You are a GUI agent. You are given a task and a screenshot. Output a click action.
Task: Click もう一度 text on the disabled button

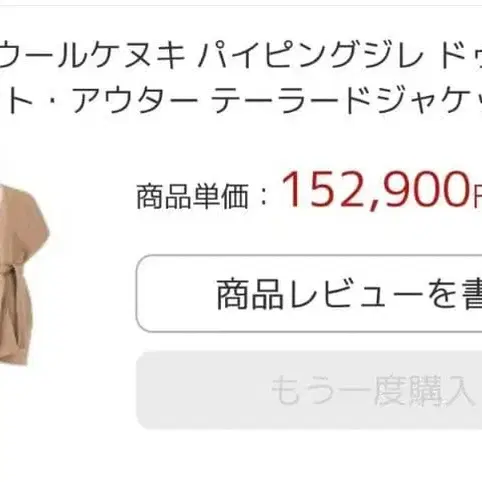[338, 390]
